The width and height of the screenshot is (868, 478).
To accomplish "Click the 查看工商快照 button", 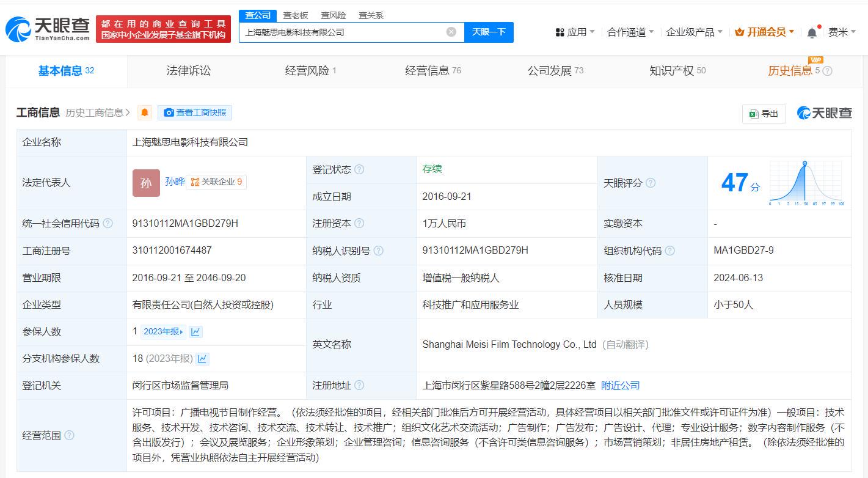I will pyautogui.click(x=195, y=112).
